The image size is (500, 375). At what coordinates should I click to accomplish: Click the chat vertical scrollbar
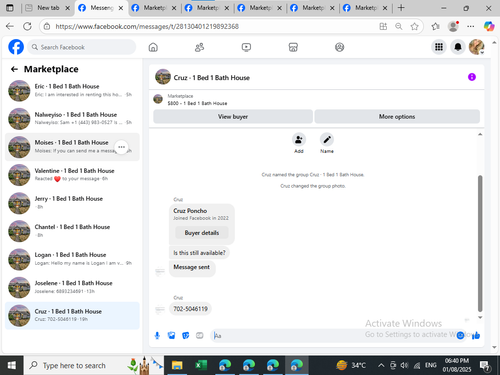(x=480, y=243)
